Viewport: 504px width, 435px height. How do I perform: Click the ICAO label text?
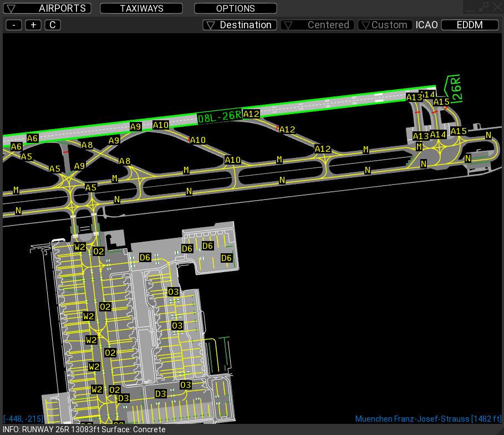coord(426,25)
